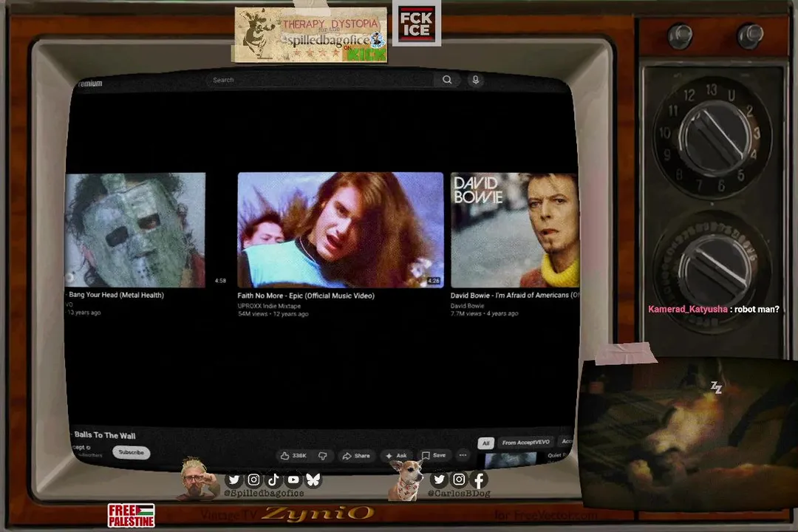The image size is (798, 532).
Task: Save the video to a playlist
Action: click(434, 455)
